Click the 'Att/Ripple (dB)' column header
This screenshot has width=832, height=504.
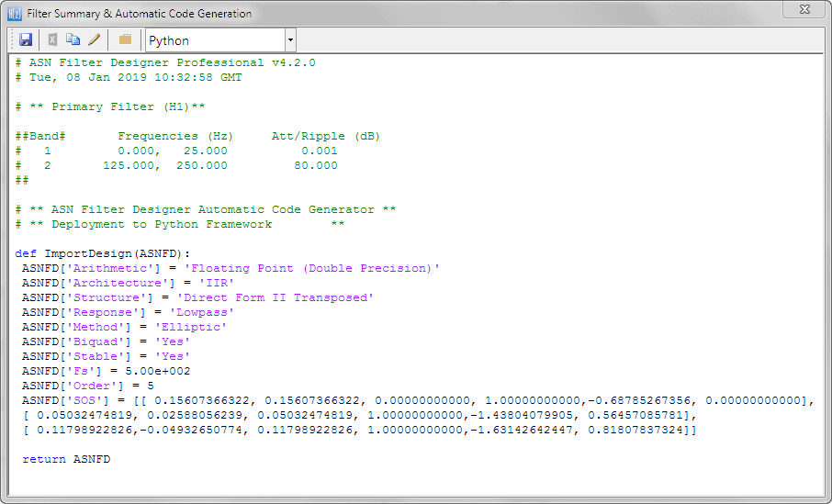click(326, 137)
